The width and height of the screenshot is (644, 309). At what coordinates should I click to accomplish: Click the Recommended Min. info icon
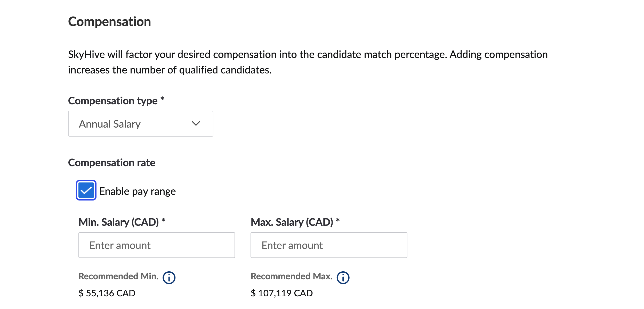coord(169,278)
